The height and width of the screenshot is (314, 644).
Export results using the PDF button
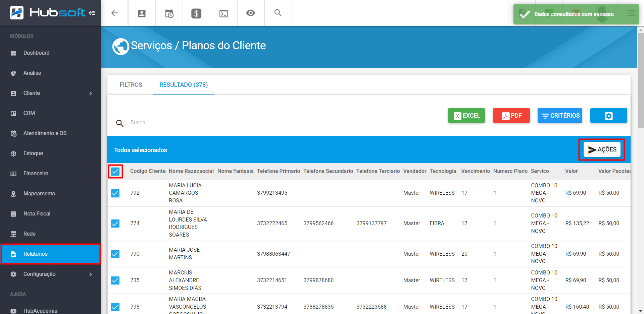511,116
